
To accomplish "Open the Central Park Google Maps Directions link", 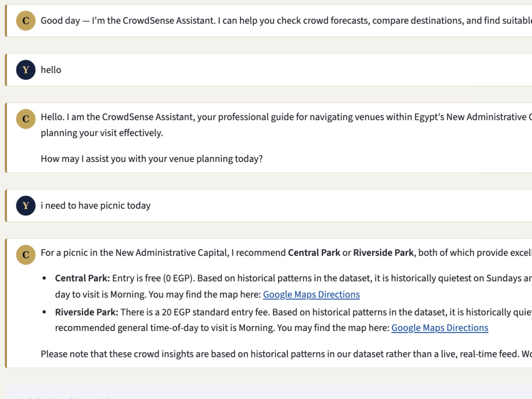I will click(311, 295).
